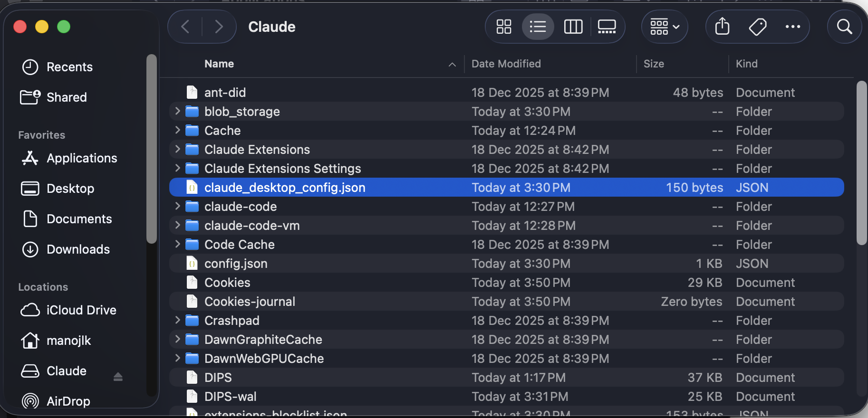The width and height of the screenshot is (868, 418).
Task: Click the Share toolbar icon
Action: (722, 27)
